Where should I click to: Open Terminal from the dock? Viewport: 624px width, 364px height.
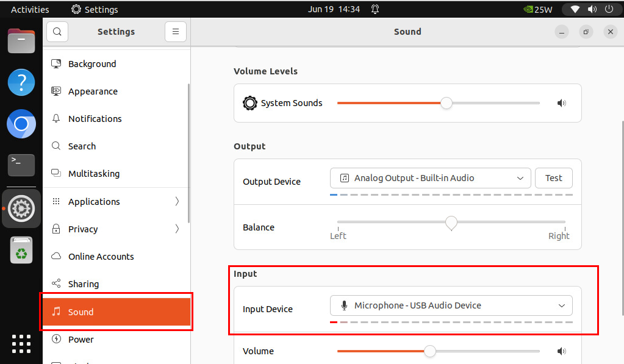pos(21,165)
